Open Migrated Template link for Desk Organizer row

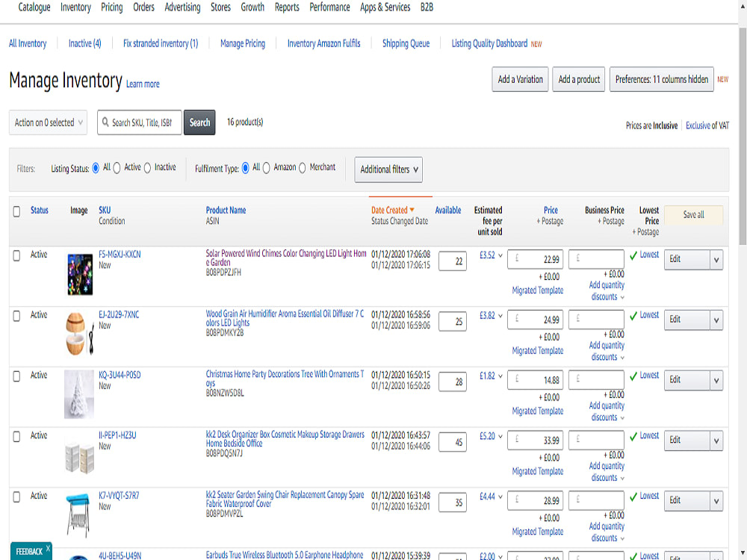coord(537,471)
